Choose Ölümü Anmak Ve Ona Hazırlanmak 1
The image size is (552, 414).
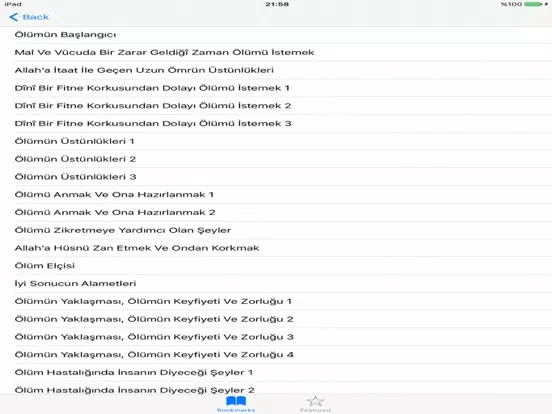[x=276, y=195]
